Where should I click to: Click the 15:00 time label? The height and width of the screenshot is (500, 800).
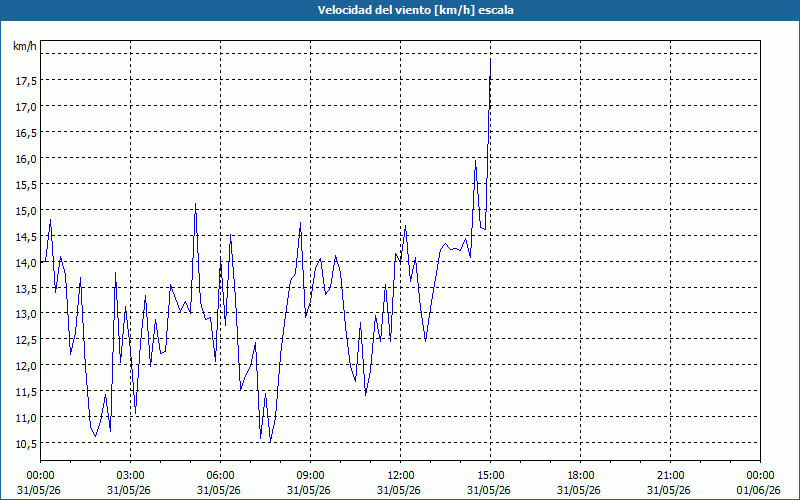tap(489, 476)
